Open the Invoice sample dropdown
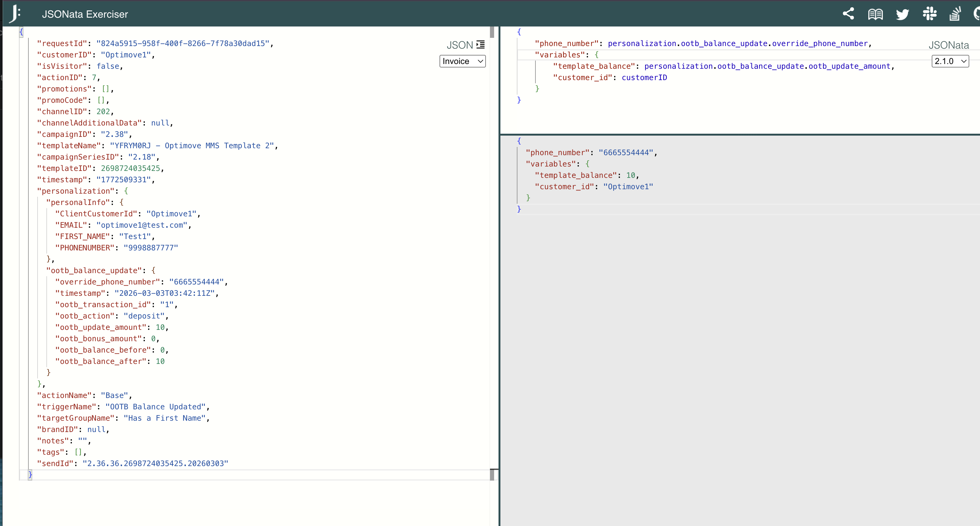This screenshot has width=980, height=526. coord(462,61)
